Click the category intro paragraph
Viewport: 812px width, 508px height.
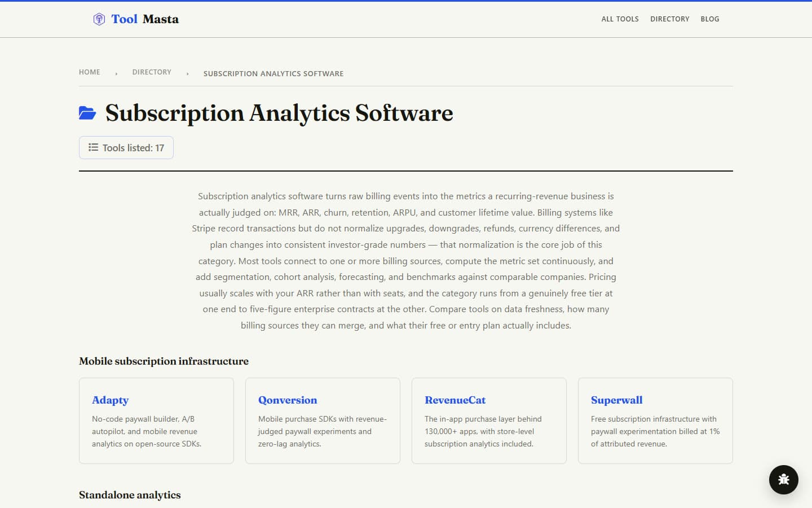[406, 261]
